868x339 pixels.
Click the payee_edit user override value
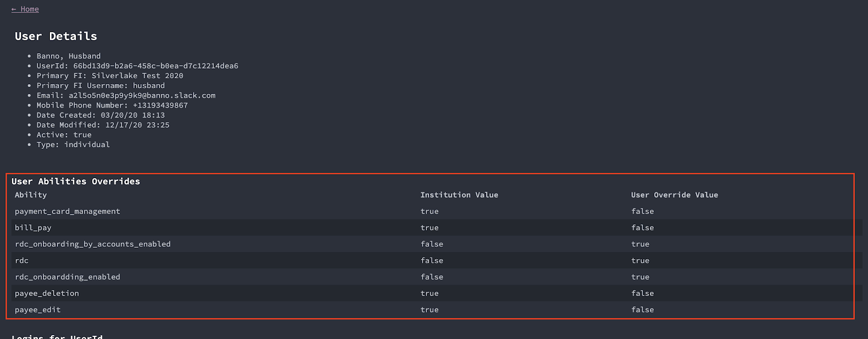point(642,310)
